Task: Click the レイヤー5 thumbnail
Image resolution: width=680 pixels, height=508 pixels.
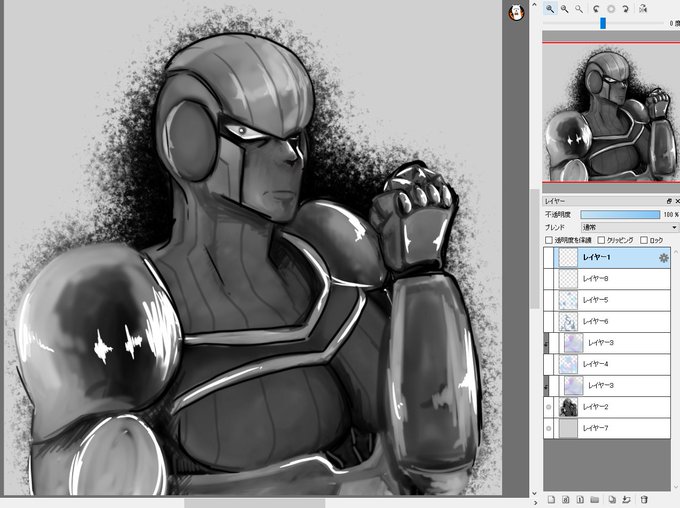Action: coord(568,300)
